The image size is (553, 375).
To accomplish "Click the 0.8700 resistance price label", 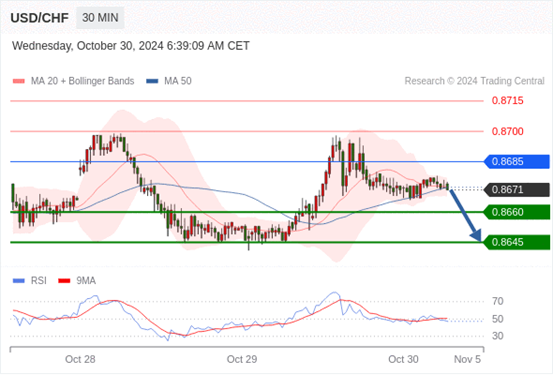I will click(508, 132).
